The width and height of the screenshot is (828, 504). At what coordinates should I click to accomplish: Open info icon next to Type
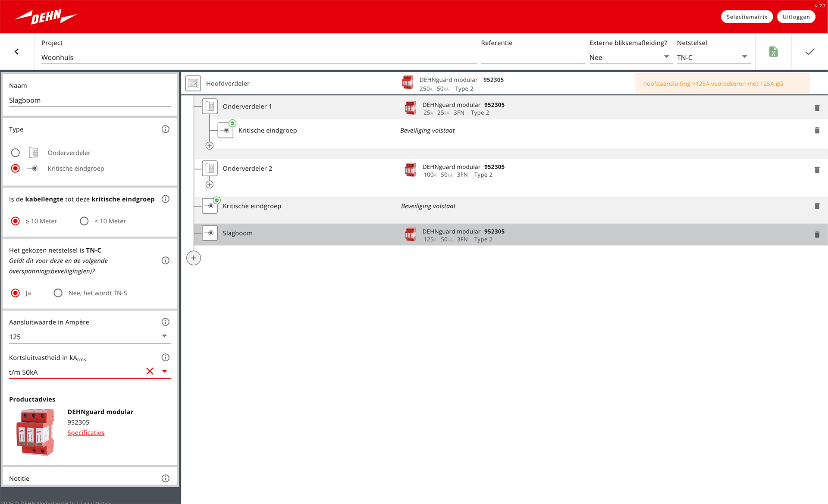pos(165,129)
